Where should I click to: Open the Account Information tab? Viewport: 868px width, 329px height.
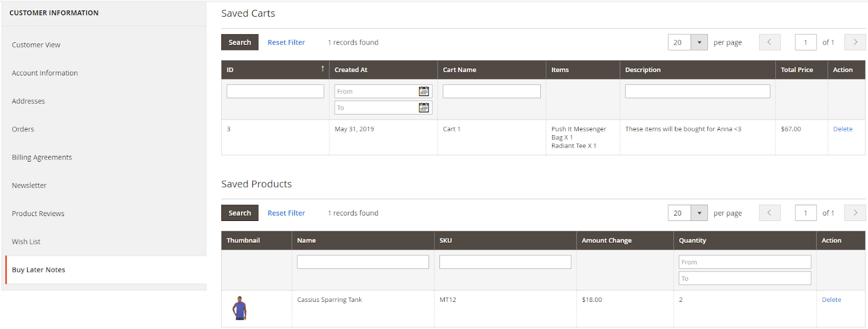[x=45, y=73]
